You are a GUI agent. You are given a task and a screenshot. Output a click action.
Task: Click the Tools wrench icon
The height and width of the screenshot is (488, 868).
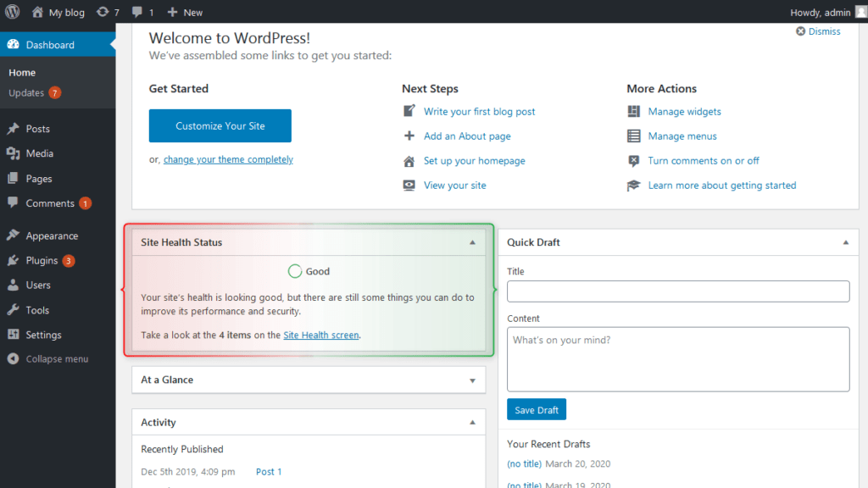click(14, 310)
